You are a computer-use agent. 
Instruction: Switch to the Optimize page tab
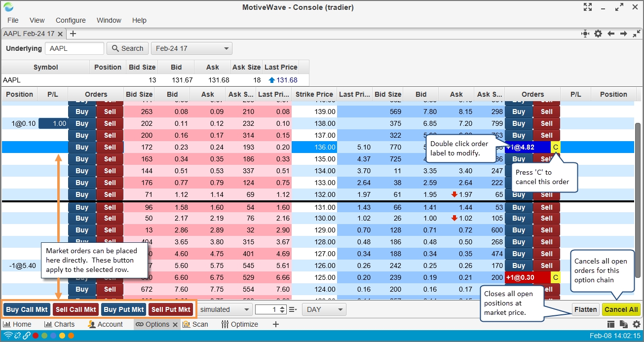(240, 324)
